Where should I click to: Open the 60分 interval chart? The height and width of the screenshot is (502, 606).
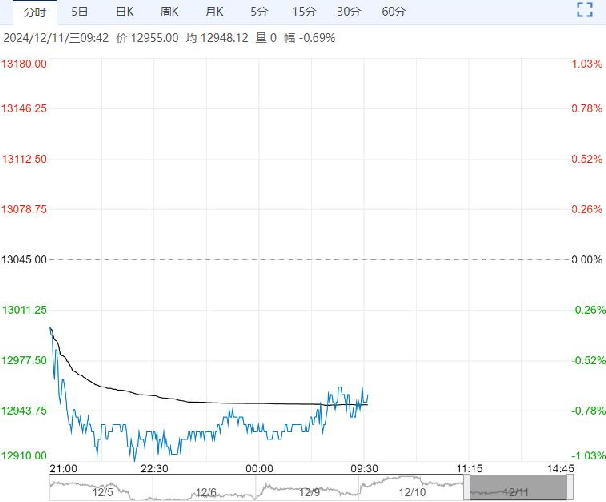(x=394, y=13)
